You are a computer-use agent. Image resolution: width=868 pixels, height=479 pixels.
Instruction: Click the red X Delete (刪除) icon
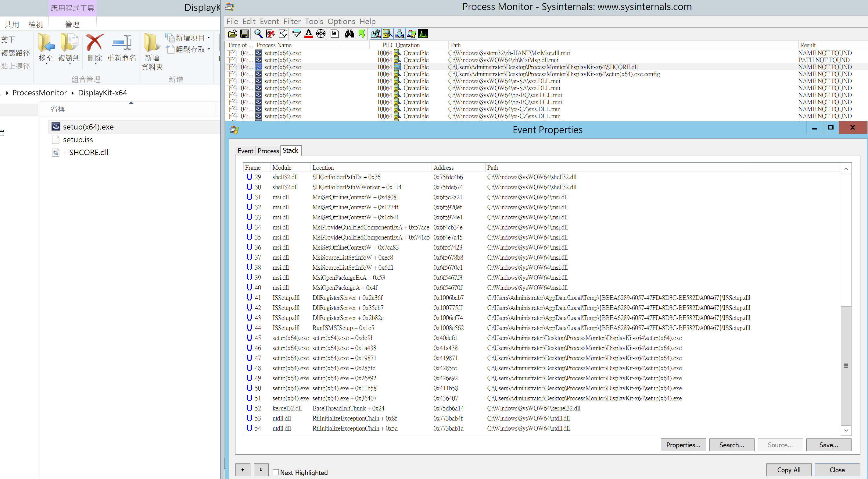[x=95, y=43]
